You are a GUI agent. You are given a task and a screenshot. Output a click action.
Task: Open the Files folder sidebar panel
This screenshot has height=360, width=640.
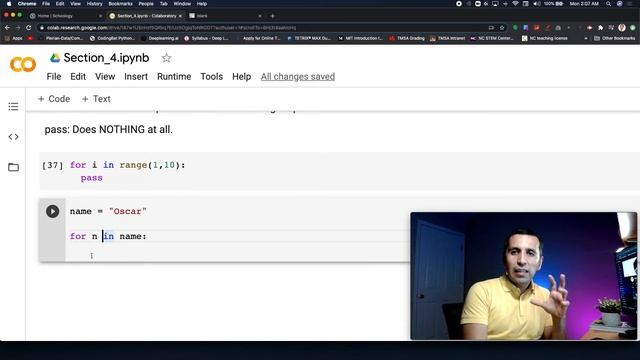point(13,167)
